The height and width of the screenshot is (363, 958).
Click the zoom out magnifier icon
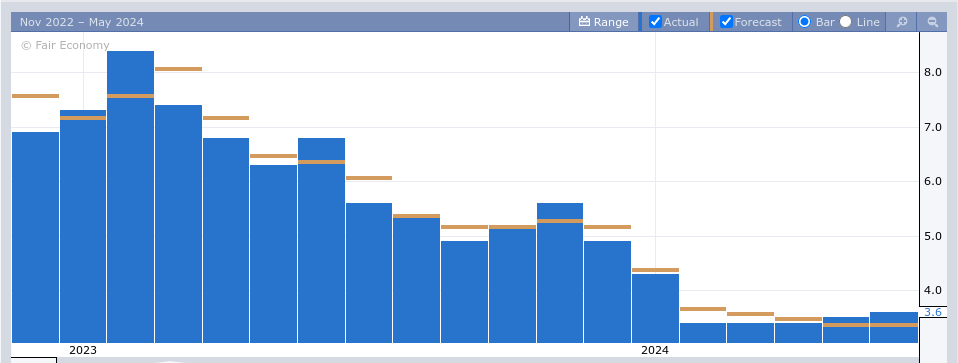click(x=932, y=22)
